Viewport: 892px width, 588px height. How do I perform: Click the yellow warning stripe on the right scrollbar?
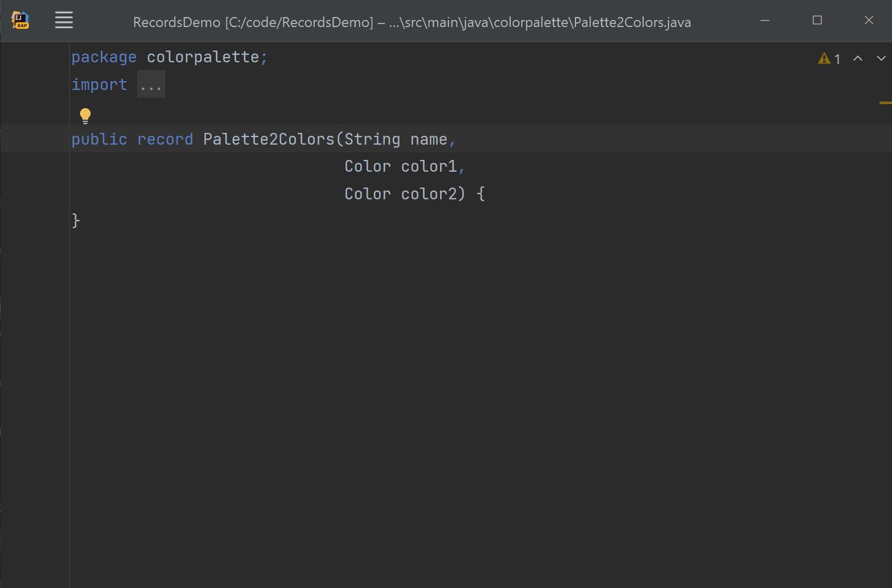(886, 102)
